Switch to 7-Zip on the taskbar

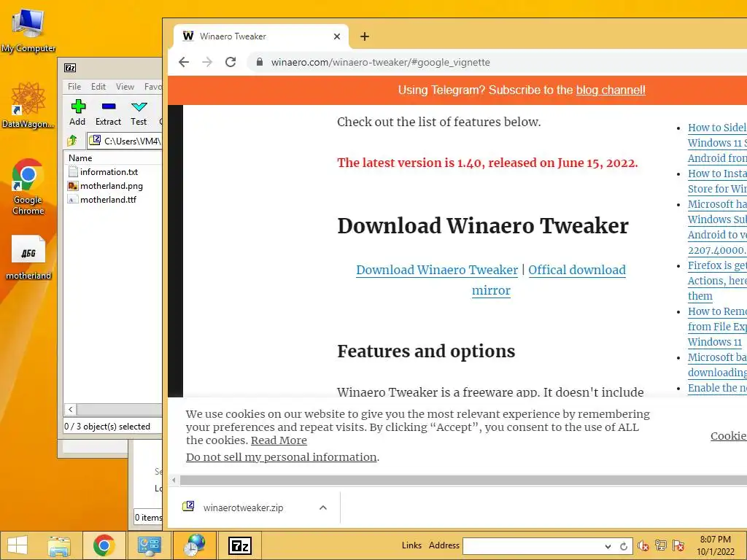[239, 545]
